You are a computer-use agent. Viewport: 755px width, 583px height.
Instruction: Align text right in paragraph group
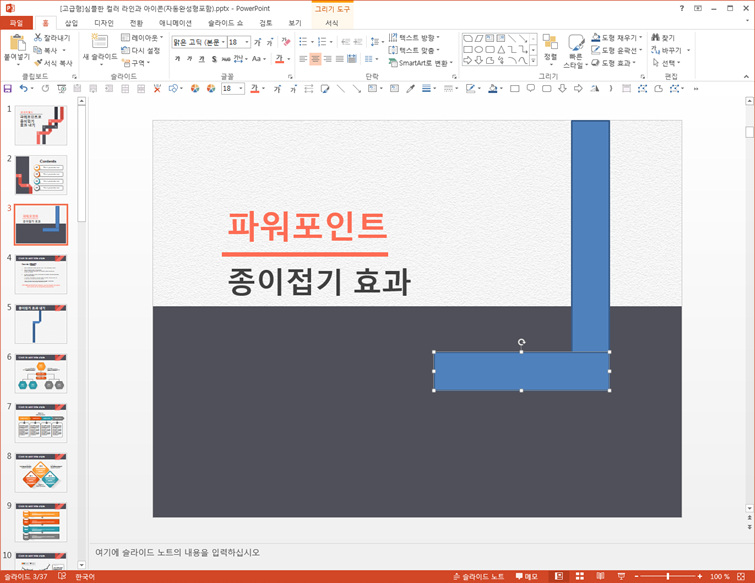pyautogui.click(x=327, y=59)
